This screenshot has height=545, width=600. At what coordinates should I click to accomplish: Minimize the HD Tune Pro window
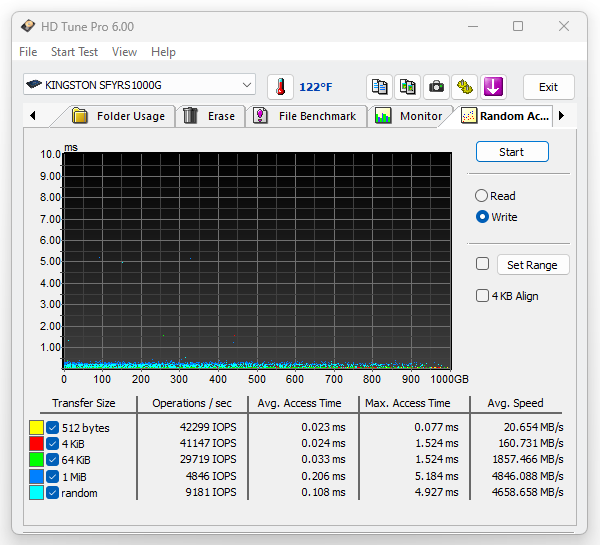(473, 26)
